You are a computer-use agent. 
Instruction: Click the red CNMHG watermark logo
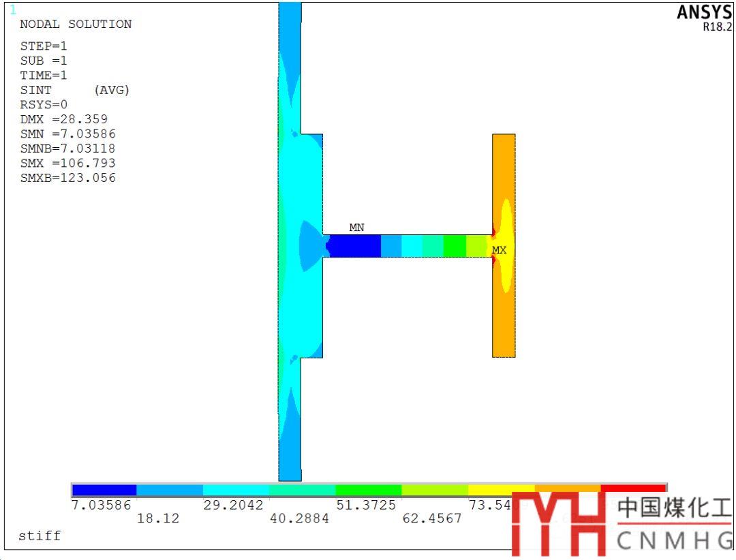pos(558,522)
